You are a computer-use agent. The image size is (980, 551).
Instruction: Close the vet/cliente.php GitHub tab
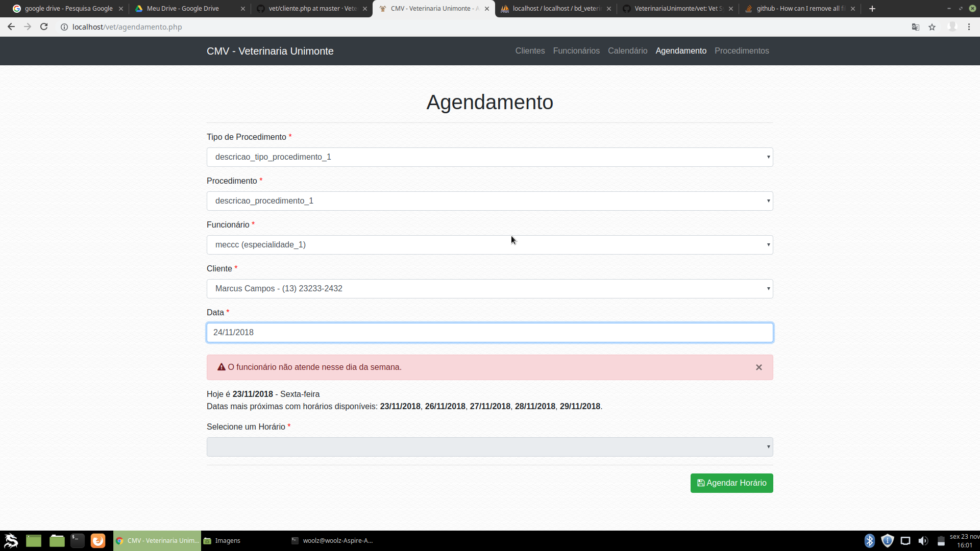click(365, 9)
